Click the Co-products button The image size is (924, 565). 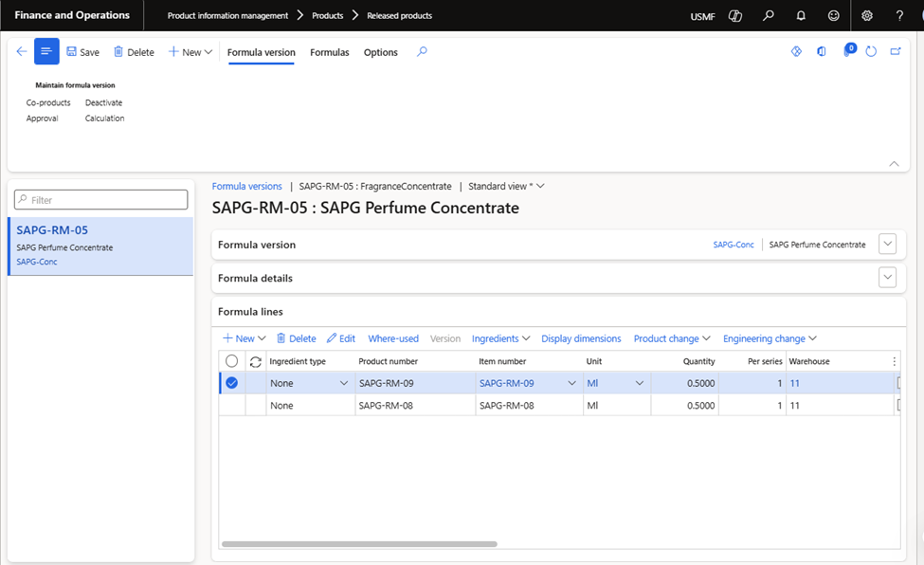coord(48,102)
